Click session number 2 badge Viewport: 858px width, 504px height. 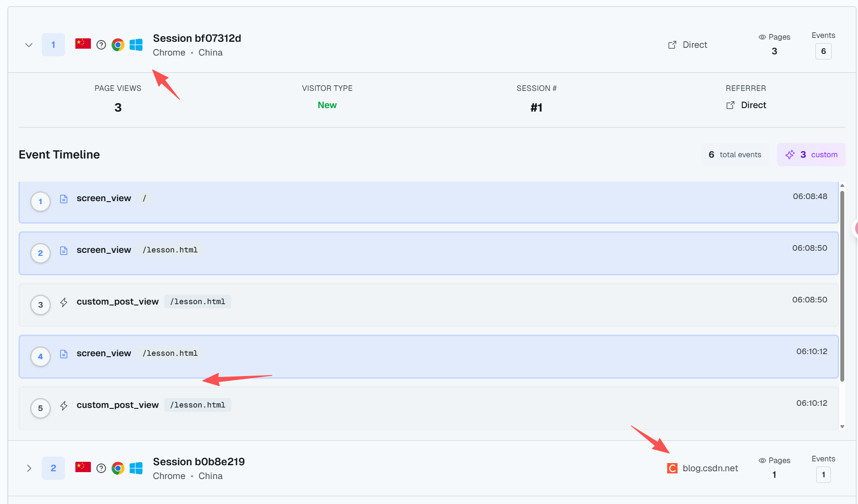[x=53, y=468]
